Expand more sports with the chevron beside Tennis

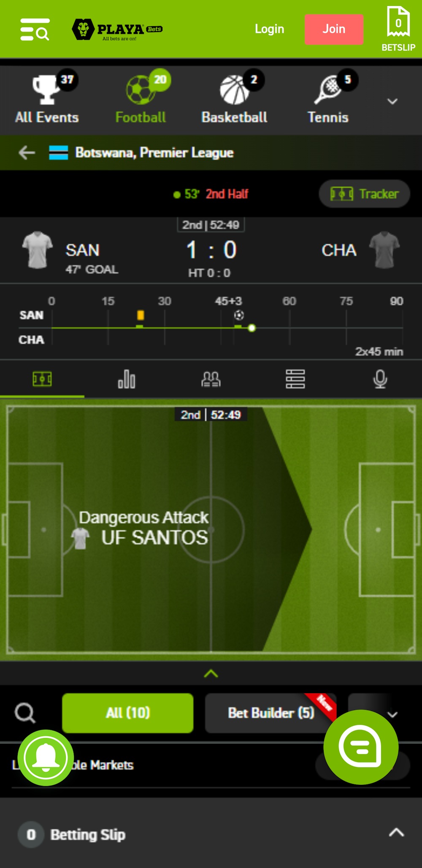[392, 102]
